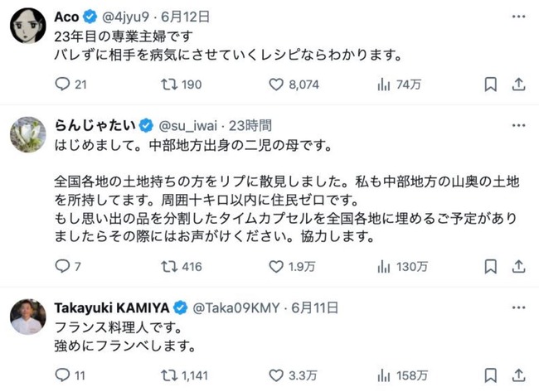Screen dimensions: 539x392
Task: Like Aco's tweet with 8,074 likes
Action: [278, 84]
